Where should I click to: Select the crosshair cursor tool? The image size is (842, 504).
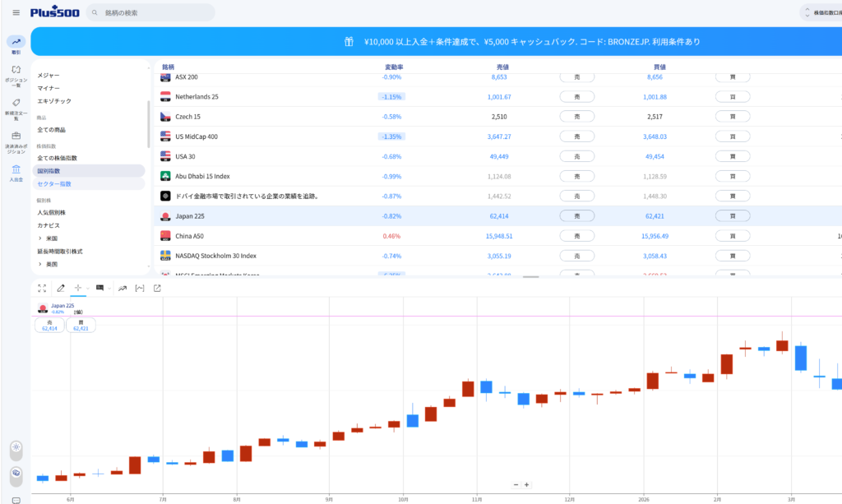coord(78,288)
